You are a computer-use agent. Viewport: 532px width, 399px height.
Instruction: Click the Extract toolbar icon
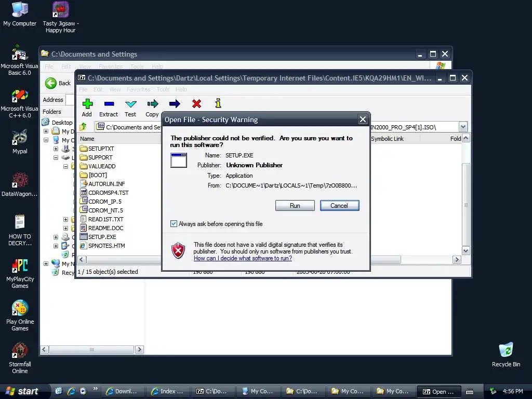pos(109,104)
